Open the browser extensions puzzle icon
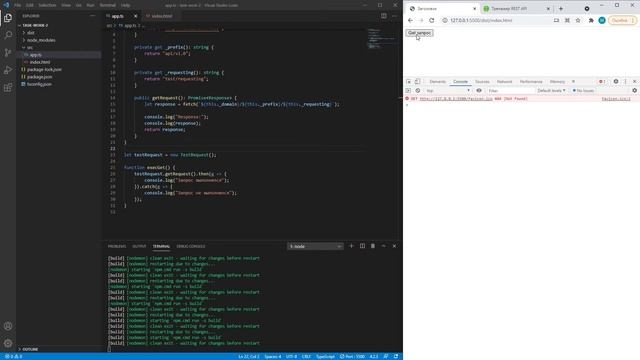Image resolution: width=640 pixels, height=360 pixels. pos(591,20)
